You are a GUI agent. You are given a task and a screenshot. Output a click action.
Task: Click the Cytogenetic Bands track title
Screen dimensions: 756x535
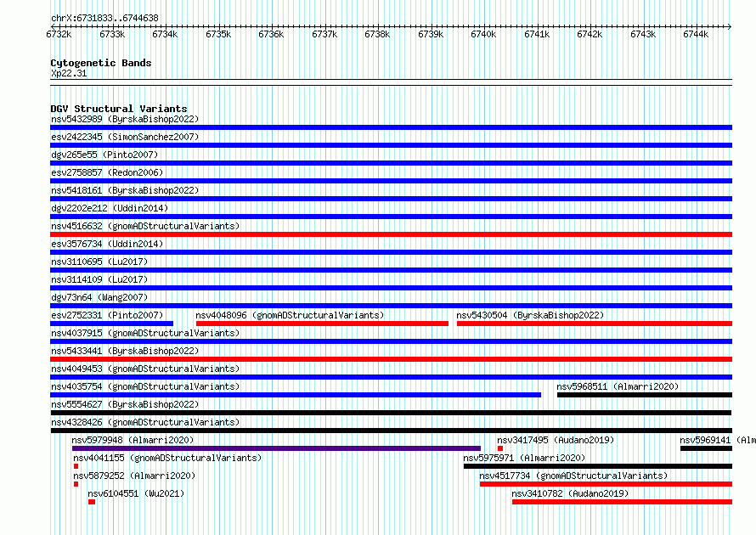coord(101,63)
